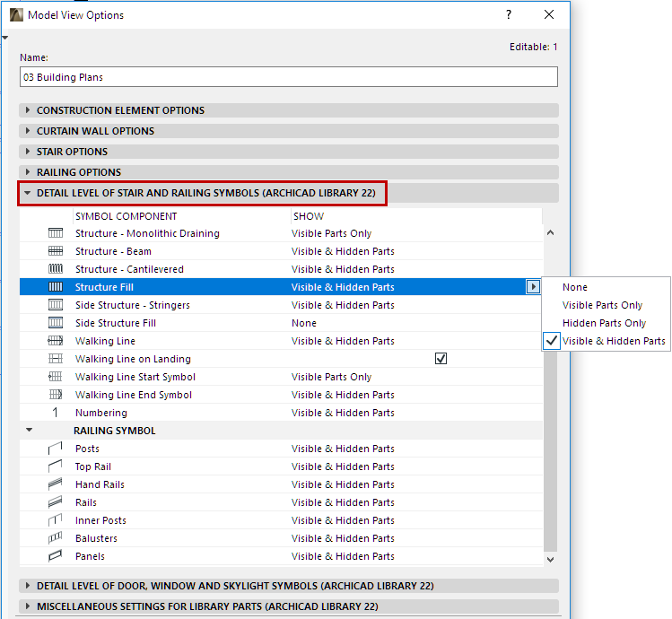Open the help question mark button
Image resolution: width=672 pixels, height=619 pixels.
[509, 14]
